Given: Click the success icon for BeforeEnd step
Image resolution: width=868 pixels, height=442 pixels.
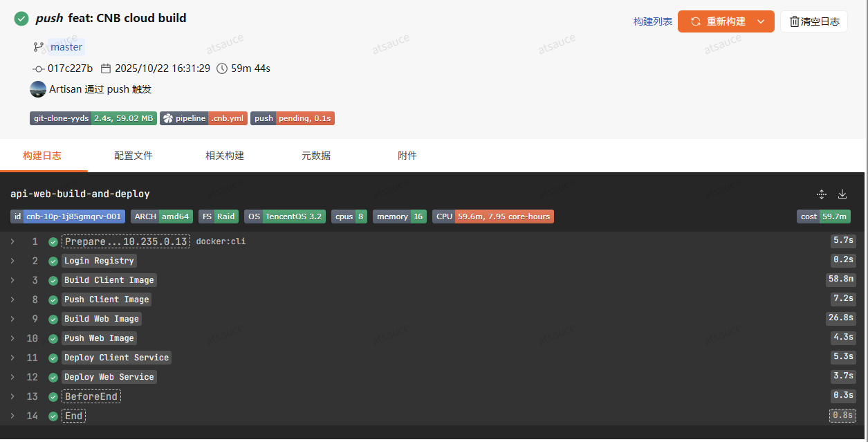Looking at the screenshot, I should [53, 397].
